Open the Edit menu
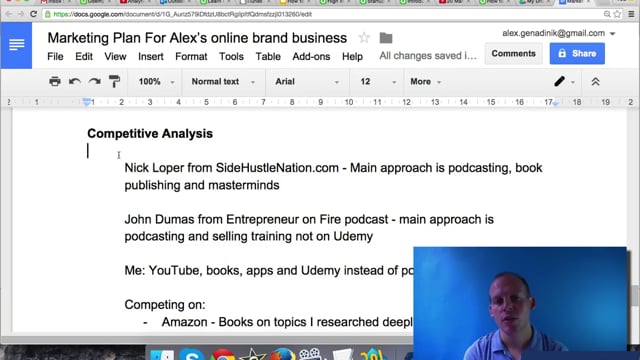640x360 pixels. [84, 56]
